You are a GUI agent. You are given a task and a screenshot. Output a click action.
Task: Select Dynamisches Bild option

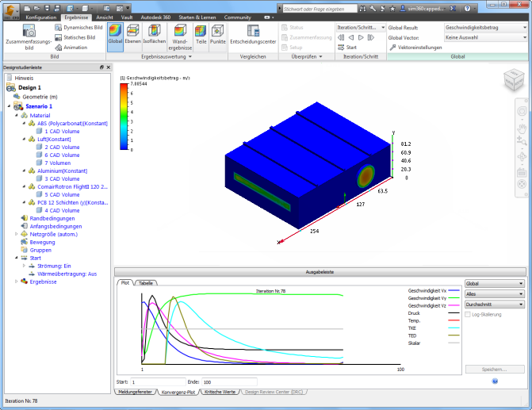78,28
